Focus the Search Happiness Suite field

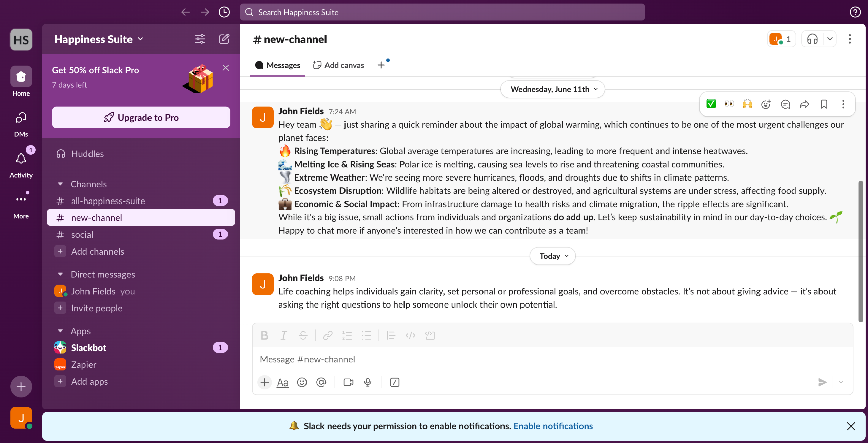(442, 12)
